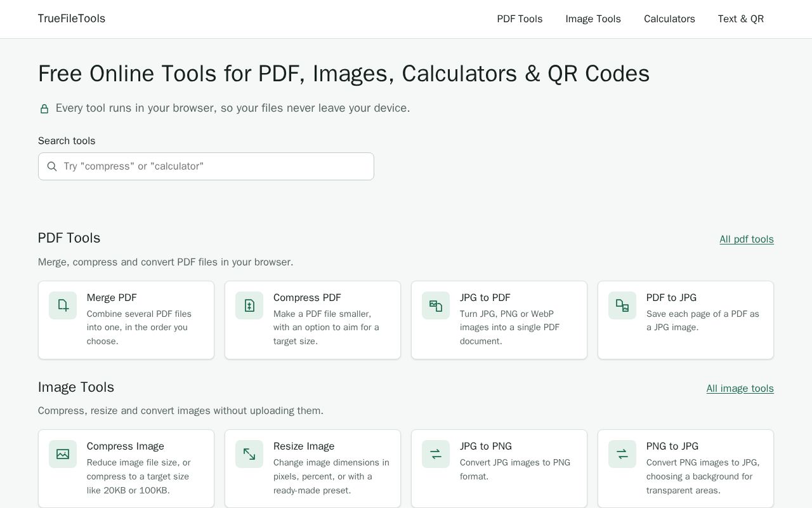
Task: Click the magnifier icon in search box
Action: click(x=52, y=166)
